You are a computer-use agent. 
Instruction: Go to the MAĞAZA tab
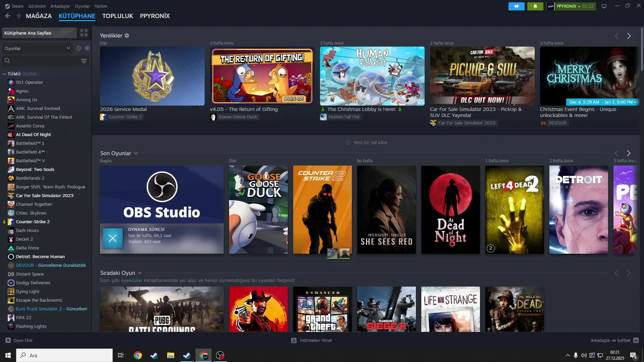pyautogui.click(x=39, y=16)
